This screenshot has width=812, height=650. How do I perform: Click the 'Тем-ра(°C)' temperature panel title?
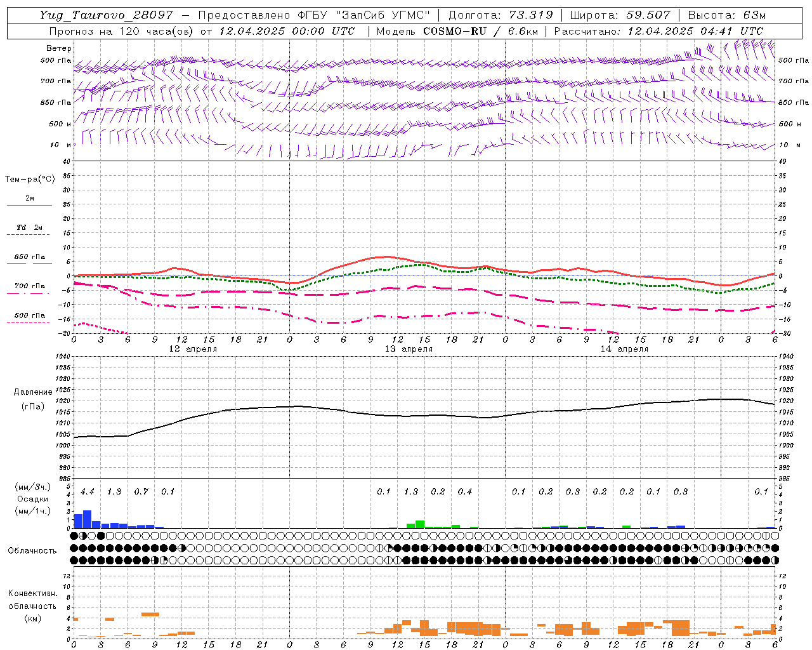pyautogui.click(x=30, y=180)
